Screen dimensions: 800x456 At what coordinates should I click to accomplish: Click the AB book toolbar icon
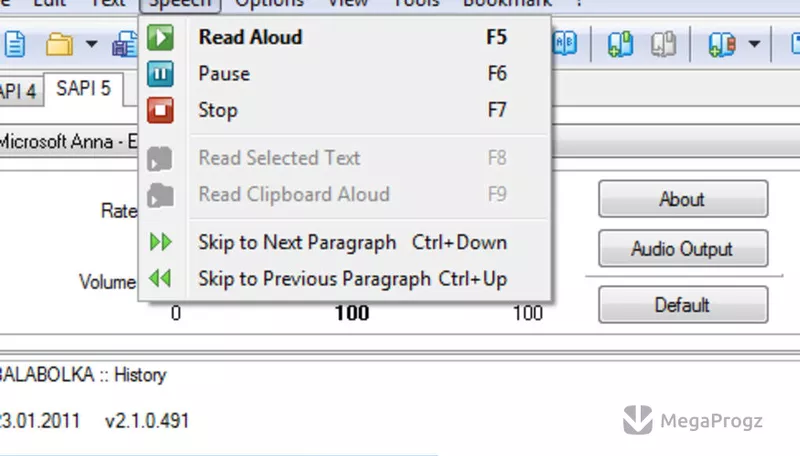tap(565, 44)
